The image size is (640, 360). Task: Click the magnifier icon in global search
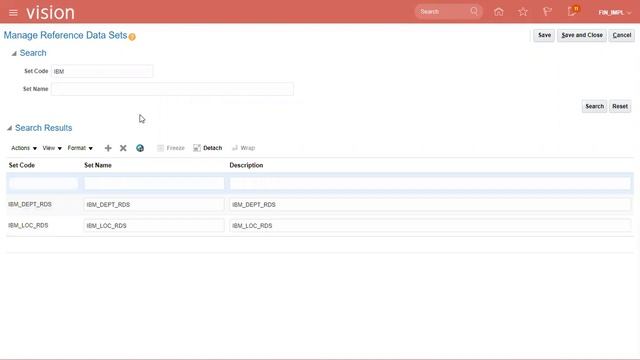pyautogui.click(x=474, y=11)
